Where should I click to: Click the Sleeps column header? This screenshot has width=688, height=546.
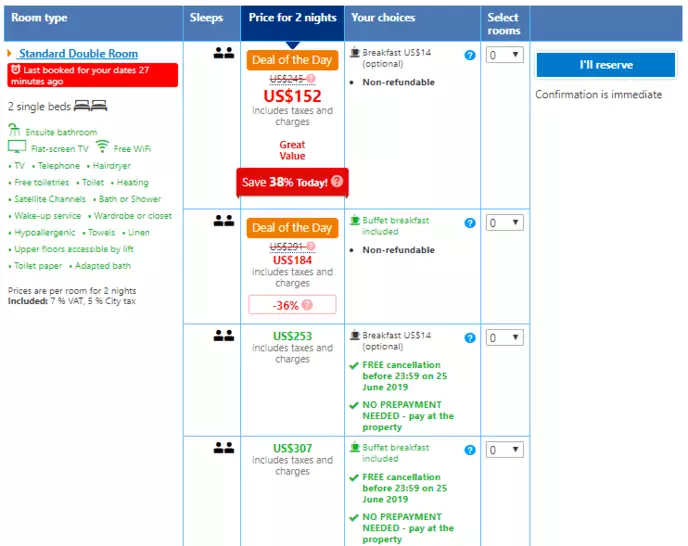(212, 23)
